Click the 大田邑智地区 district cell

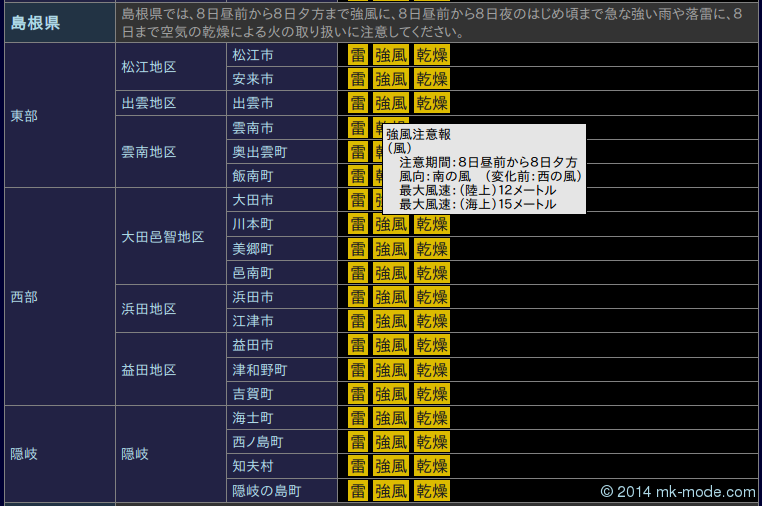[x=163, y=237]
